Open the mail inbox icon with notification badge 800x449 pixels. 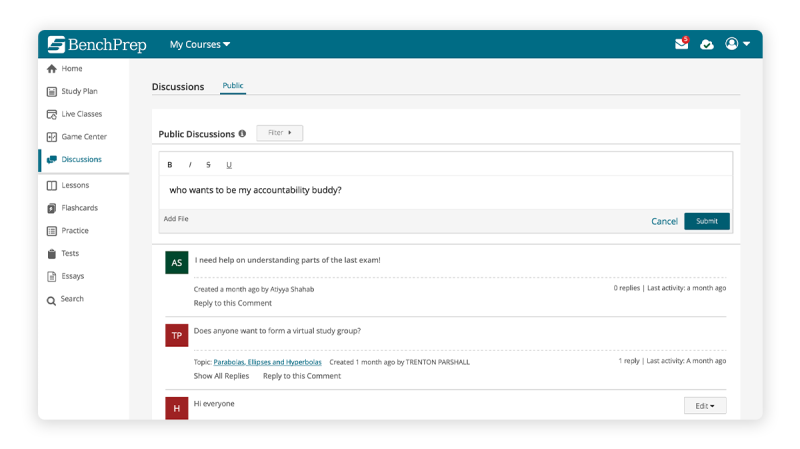(x=682, y=43)
